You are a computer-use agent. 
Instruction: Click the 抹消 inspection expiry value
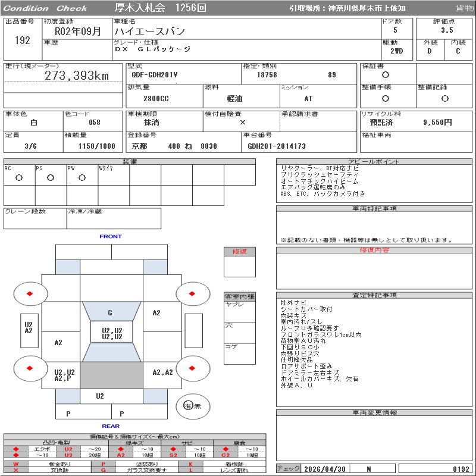(x=152, y=123)
